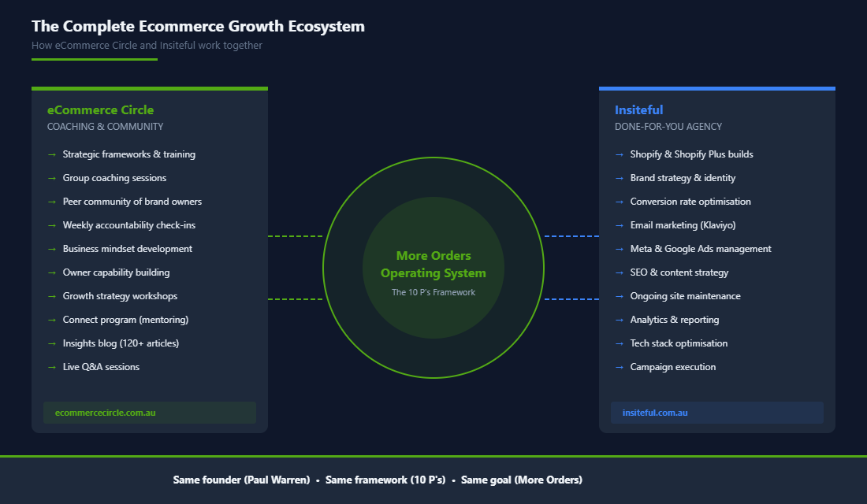Select 'Group coaching sessions' item
The height and width of the screenshot is (504, 867).
pyautogui.click(x=114, y=178)
